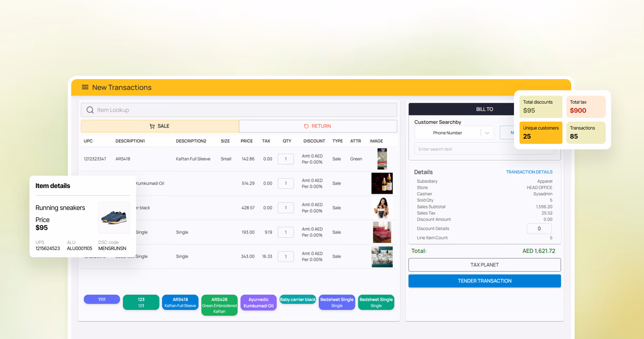Viewport: 644px width, 339px height.
Task: Open TRANSACTION DETAILS
Action: point(529,172)
